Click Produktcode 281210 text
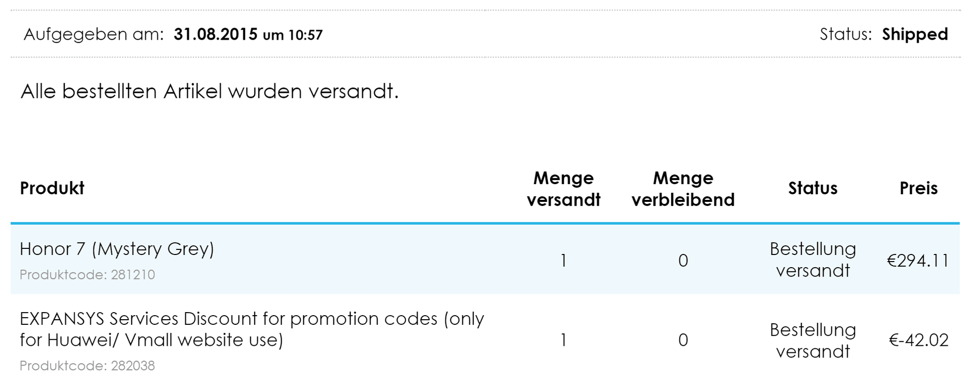Image resolution: width=980 pixels, height=385 pixels. [87, 275]
